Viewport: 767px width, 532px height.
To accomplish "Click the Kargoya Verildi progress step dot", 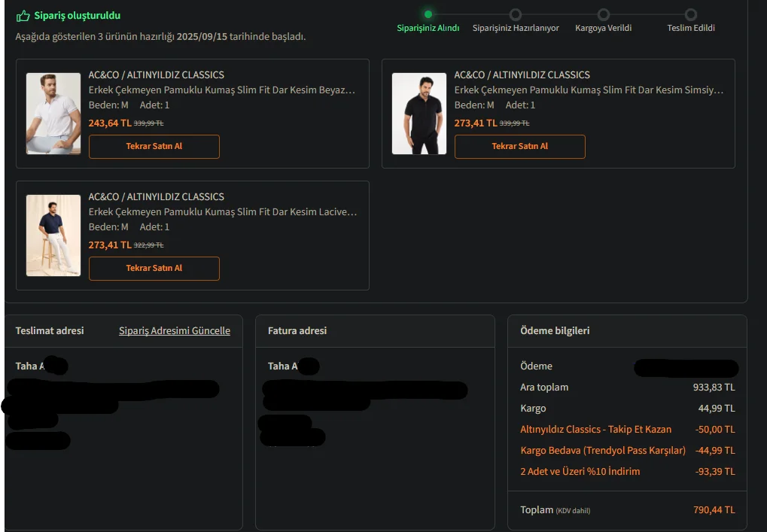I will coord(603,14).
